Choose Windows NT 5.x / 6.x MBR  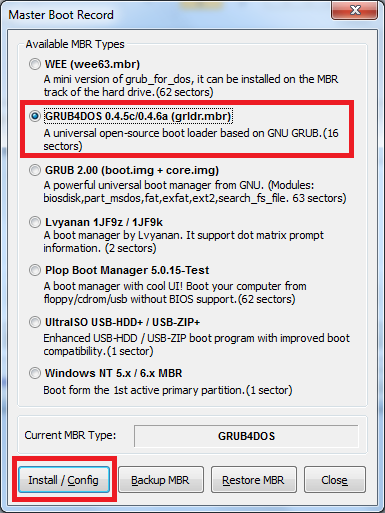(x=35, y=373)
